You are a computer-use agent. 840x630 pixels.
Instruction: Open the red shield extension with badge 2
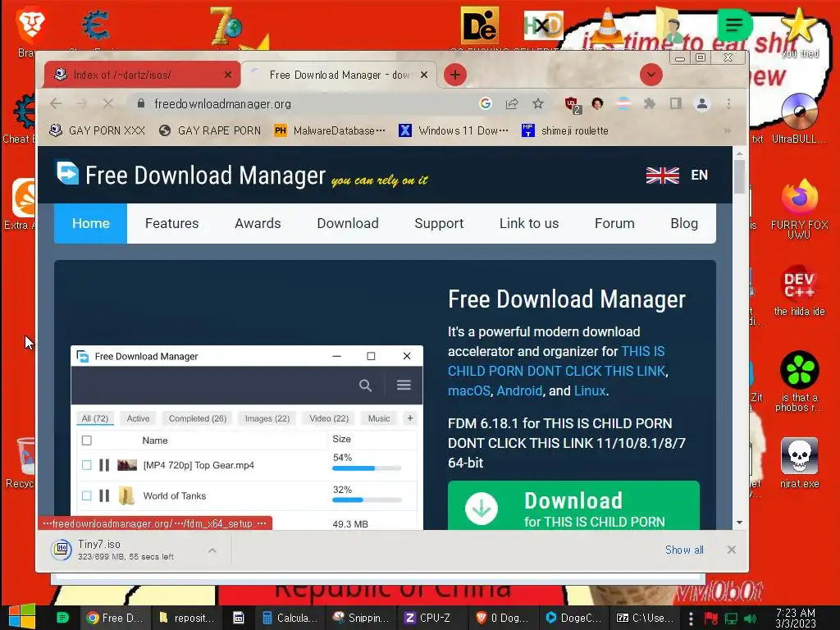pyautogui.click(x=572, y=104)
